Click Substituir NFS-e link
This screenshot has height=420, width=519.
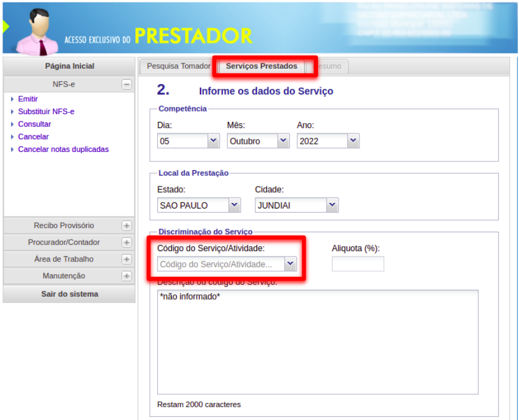(46, 112)
